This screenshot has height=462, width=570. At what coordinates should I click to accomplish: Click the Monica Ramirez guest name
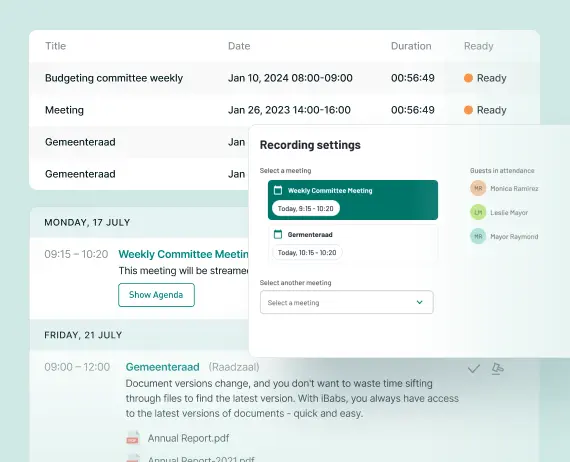coord(514,188)
